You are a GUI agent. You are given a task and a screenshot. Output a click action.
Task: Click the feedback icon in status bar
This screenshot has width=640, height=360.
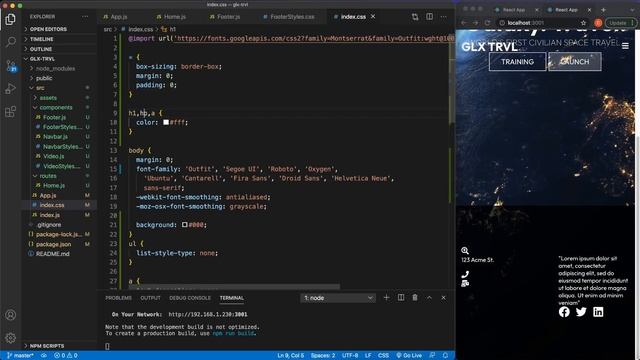pos(433,356)
